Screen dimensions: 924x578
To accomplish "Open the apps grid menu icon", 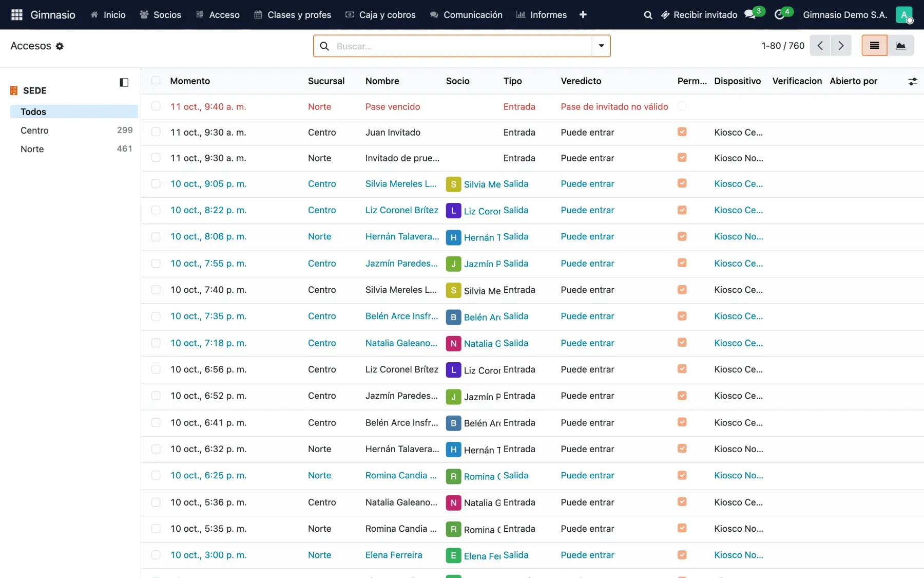I will tap(16, 15).
